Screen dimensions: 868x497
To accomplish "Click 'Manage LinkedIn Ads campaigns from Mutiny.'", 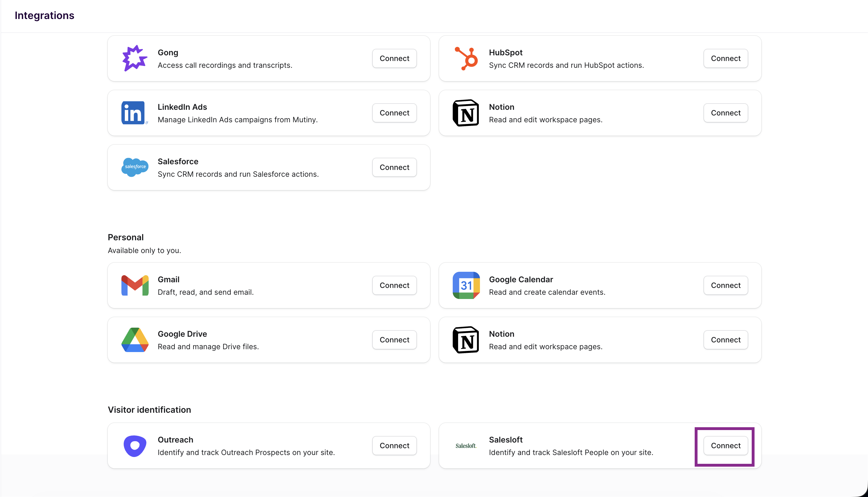I will pyautogui.click(x=237, y=120).
